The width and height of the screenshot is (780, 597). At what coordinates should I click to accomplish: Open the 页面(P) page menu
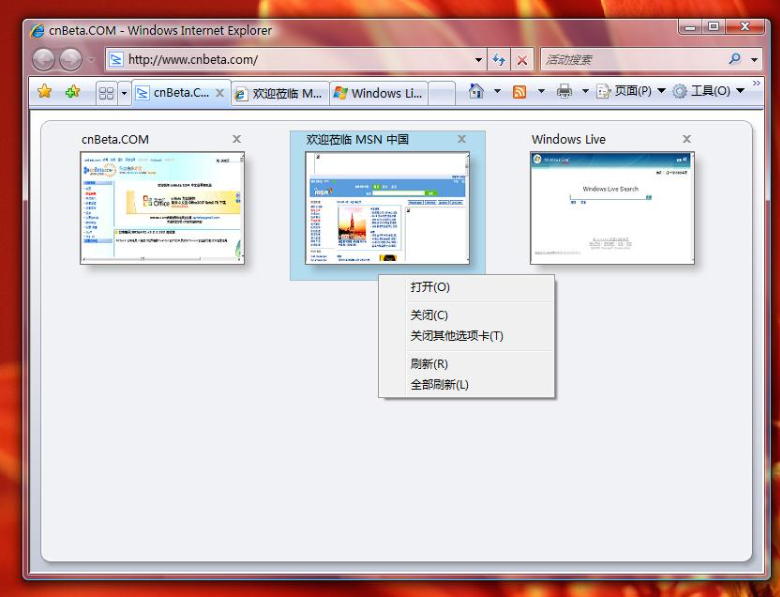click(x=631, y=91)
